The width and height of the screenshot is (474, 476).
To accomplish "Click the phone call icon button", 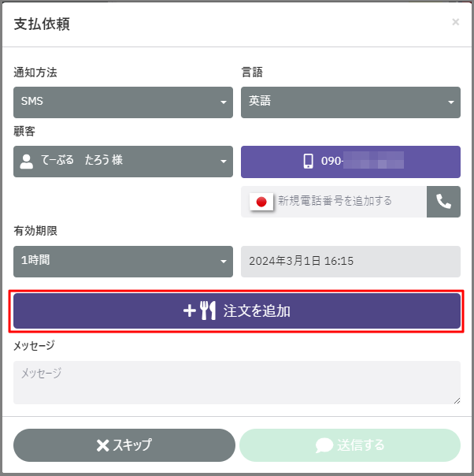I will [443, 202].
